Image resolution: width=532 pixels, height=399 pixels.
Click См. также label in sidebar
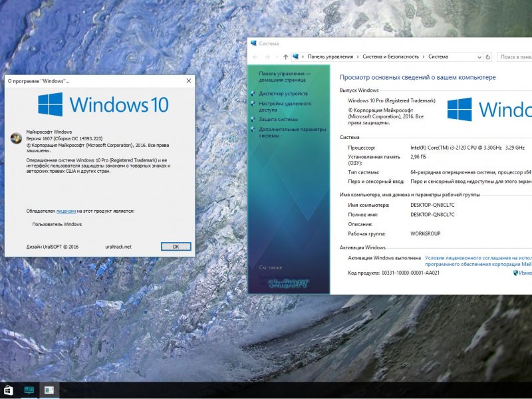click(271, 267)
